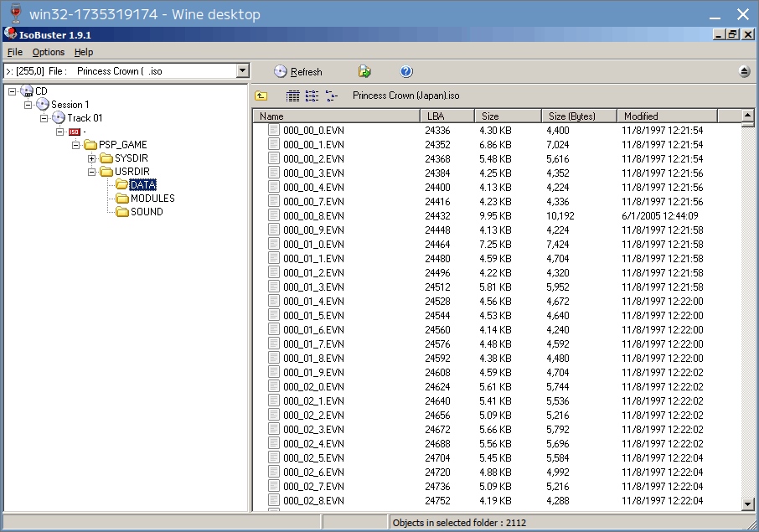
Task: Collapse the USRDIR folder node
Action: point(92,172)
